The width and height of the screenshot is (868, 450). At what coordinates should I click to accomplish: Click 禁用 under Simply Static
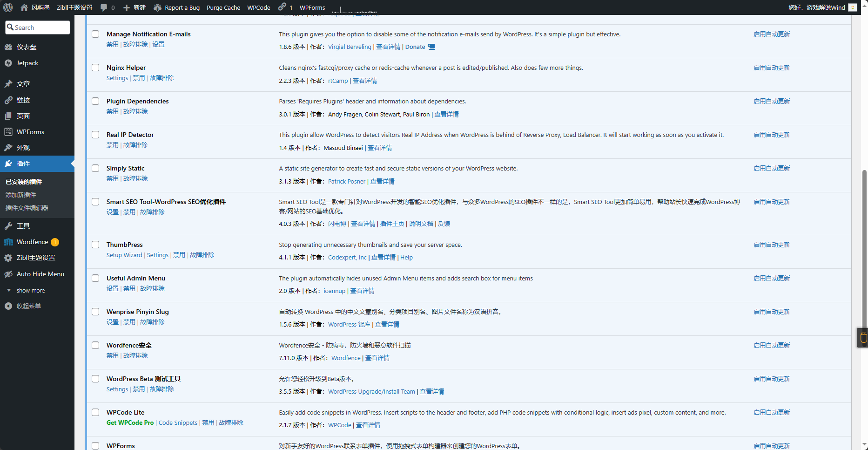point(113,178)
